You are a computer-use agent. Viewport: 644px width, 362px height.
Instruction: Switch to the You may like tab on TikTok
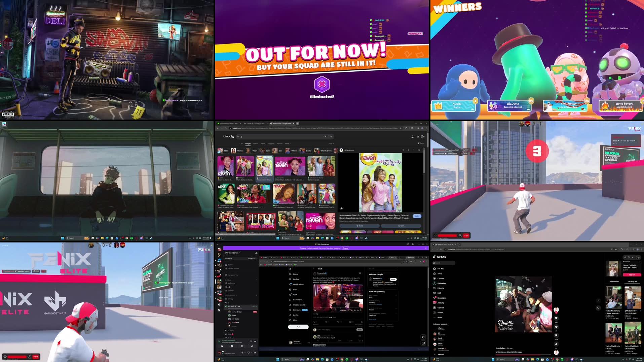632,282
